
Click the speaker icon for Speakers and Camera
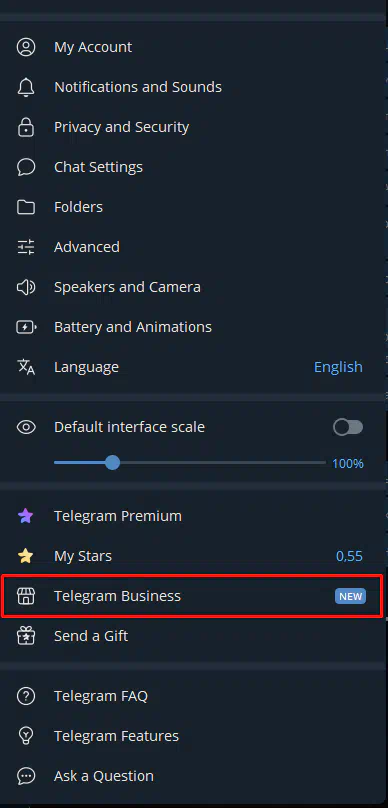pyautogui.click(x=26, y=287)
